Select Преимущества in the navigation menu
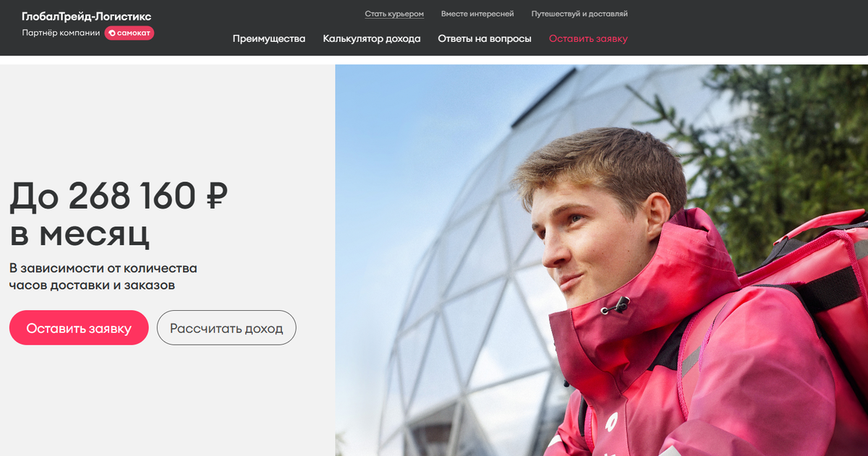 click(x=269, y=39)
